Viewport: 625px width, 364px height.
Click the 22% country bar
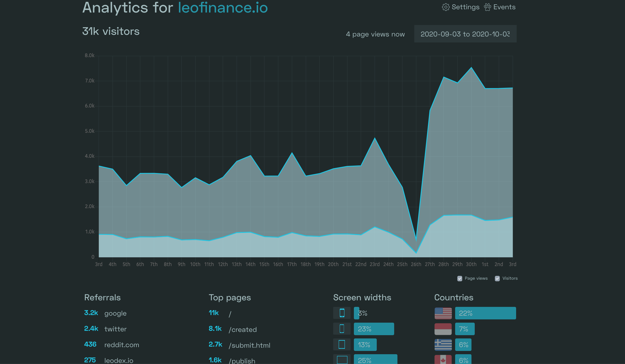point(486,313)
